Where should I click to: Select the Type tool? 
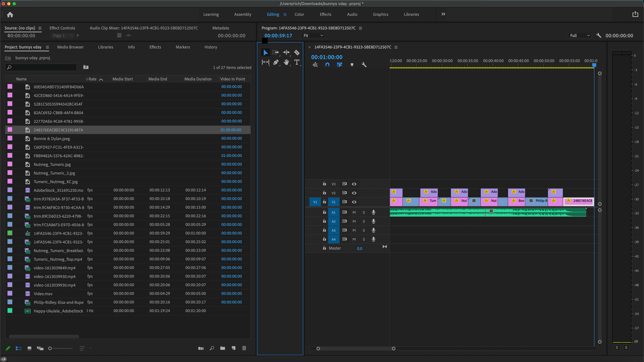point(297,62)
